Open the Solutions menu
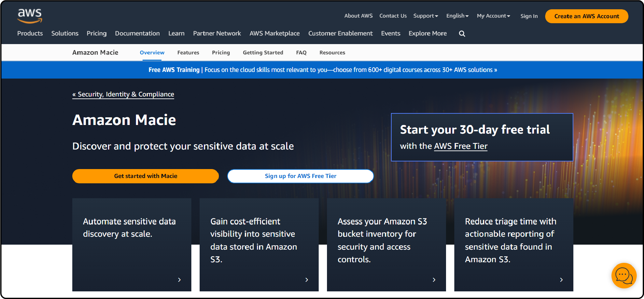 (65, 33)
